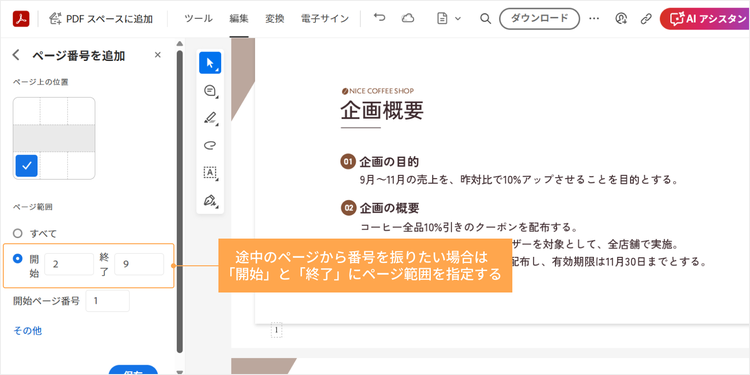
Task: Click the その他 link
Action: (x=27, y=331)
